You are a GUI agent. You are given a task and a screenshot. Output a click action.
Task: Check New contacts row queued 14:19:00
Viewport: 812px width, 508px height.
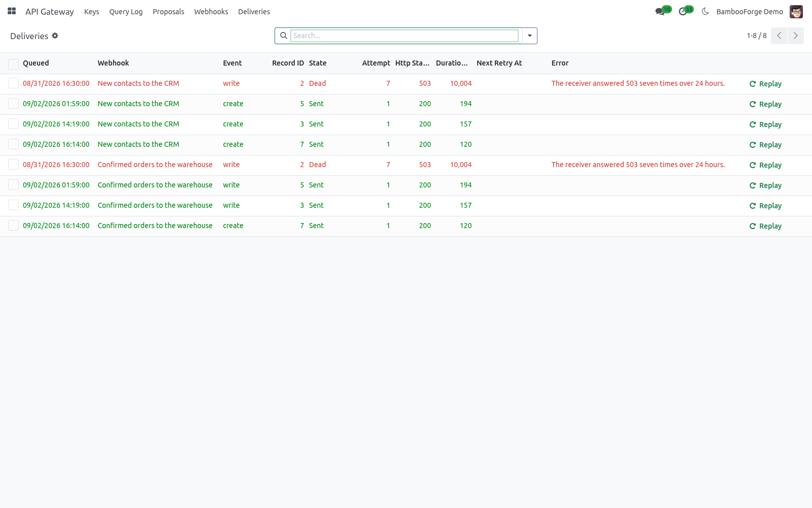(x=13, y=124)
